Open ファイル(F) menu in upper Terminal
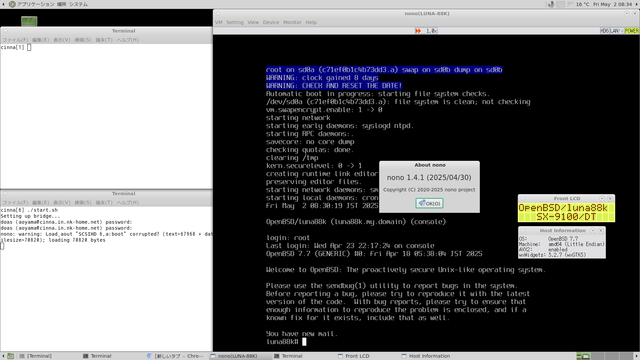This screenshot has width=640, height=360. tap(15, 40)
